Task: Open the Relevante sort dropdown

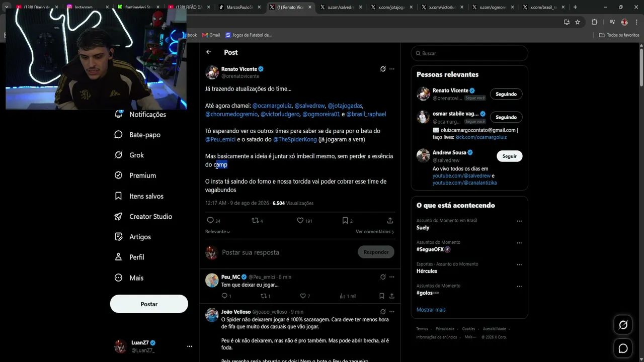Action: 218,232
